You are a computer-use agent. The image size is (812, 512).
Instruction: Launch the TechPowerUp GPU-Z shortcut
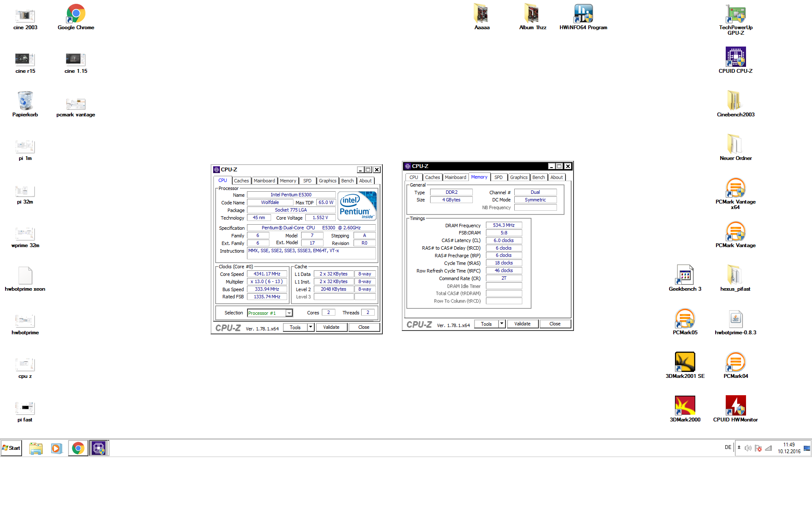pyautogui.click(x=735, y=19)
